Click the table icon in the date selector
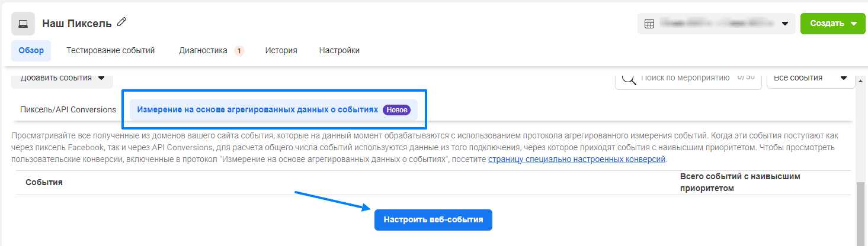 pos(649,24)
